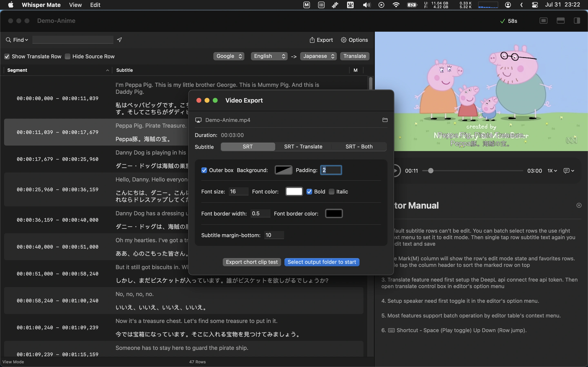Enable the Italic checkbox
The height and width of the screenshot is (367, 588).
(331, 192)
